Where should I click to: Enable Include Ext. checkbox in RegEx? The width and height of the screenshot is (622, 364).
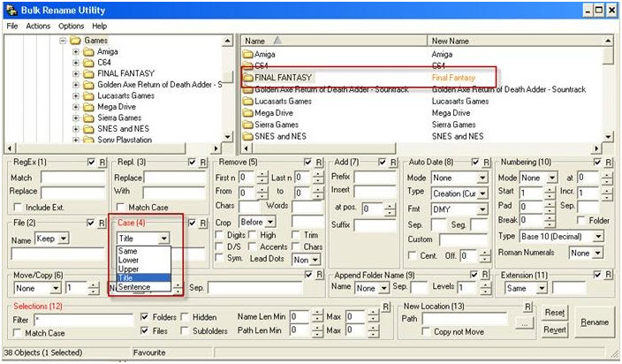18,207
